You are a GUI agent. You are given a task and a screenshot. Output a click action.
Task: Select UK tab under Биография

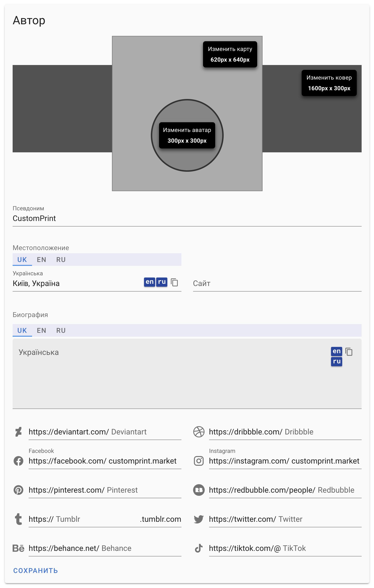(22, 330)
